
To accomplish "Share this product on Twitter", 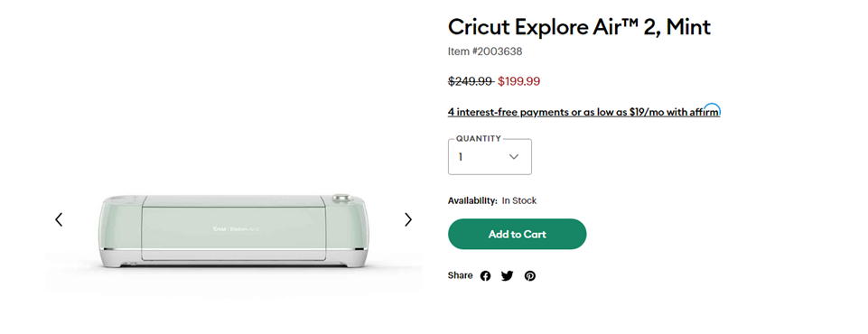I will pyautogui.click(x=507, y=276).
